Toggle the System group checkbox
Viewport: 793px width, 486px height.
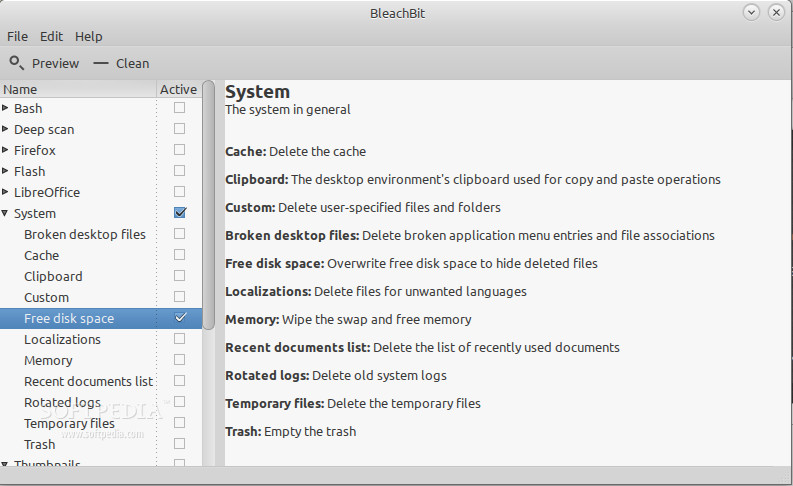180,213
